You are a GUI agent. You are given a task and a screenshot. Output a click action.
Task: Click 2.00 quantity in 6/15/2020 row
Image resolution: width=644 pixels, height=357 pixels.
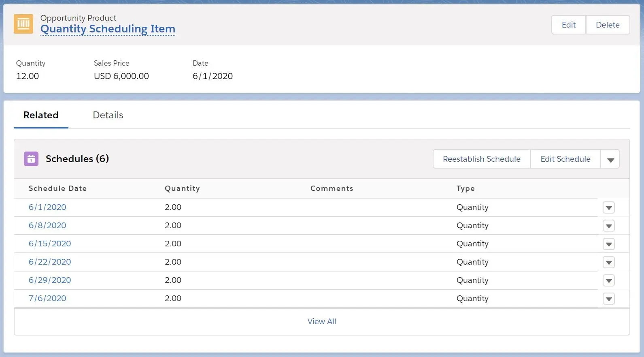click(173, 244)
